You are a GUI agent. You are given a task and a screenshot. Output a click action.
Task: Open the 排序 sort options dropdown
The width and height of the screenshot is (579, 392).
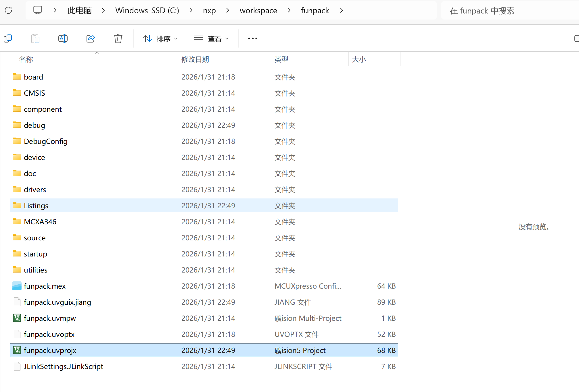(160, 38)
